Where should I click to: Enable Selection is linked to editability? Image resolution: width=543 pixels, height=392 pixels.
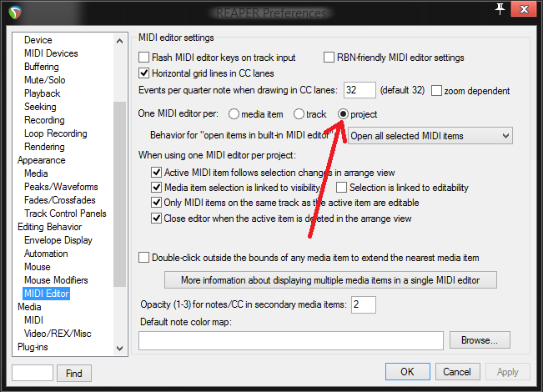[341, 188]
